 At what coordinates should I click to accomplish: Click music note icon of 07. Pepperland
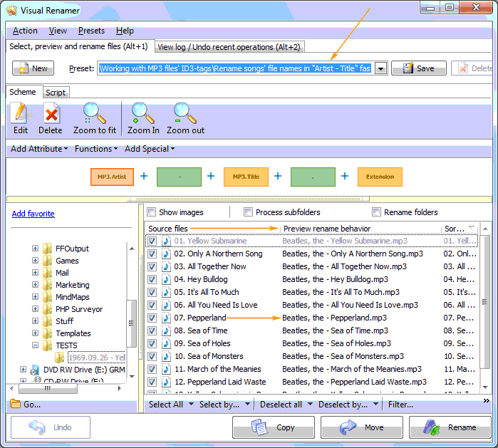click(166, 318)
